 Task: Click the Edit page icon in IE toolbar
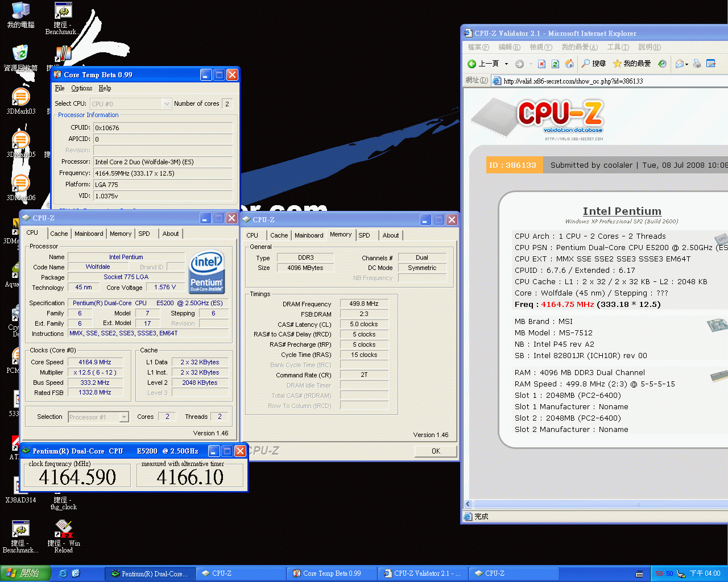[x=711, y=64]
